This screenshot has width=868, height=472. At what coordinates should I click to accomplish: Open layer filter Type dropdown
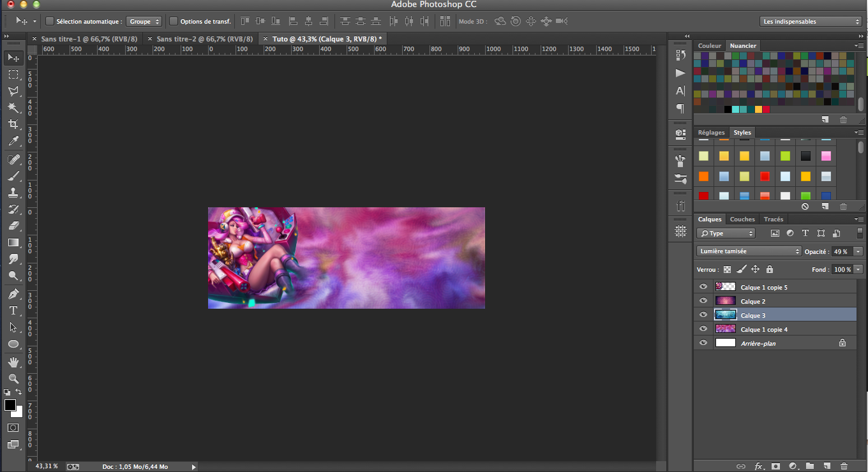click(x=726, y=233)
